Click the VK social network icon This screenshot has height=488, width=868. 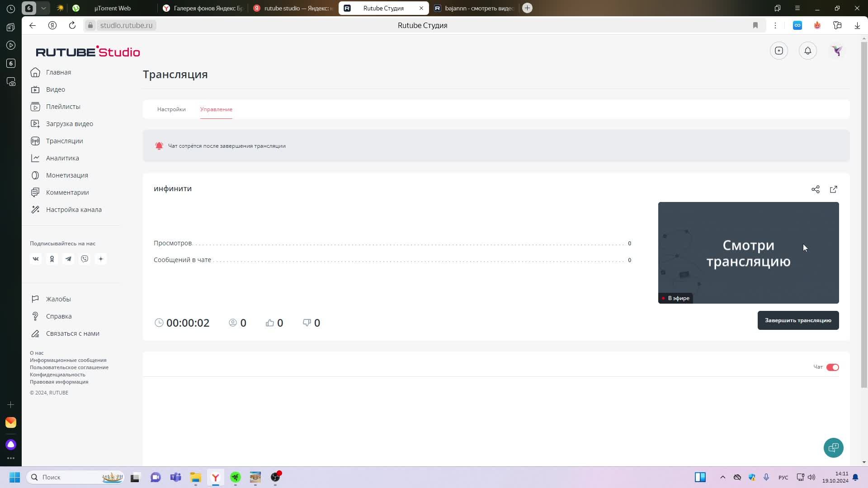coord(36,259)
